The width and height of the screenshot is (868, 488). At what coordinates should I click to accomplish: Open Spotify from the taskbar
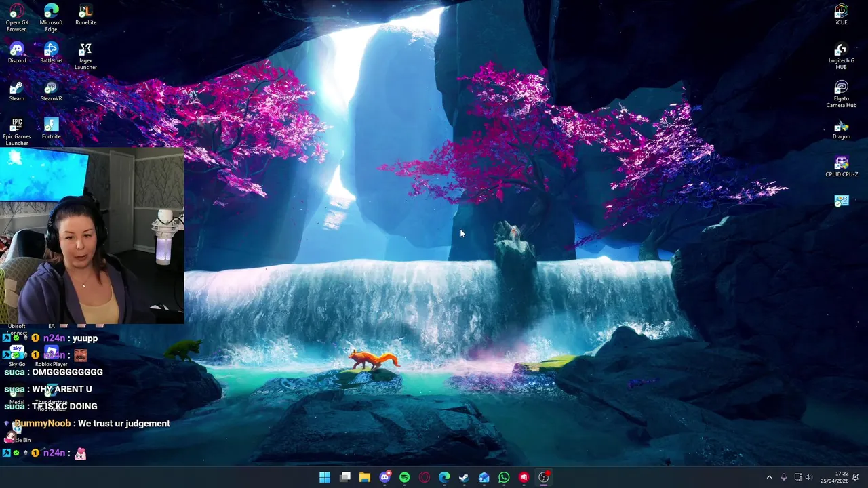point(405,477)
